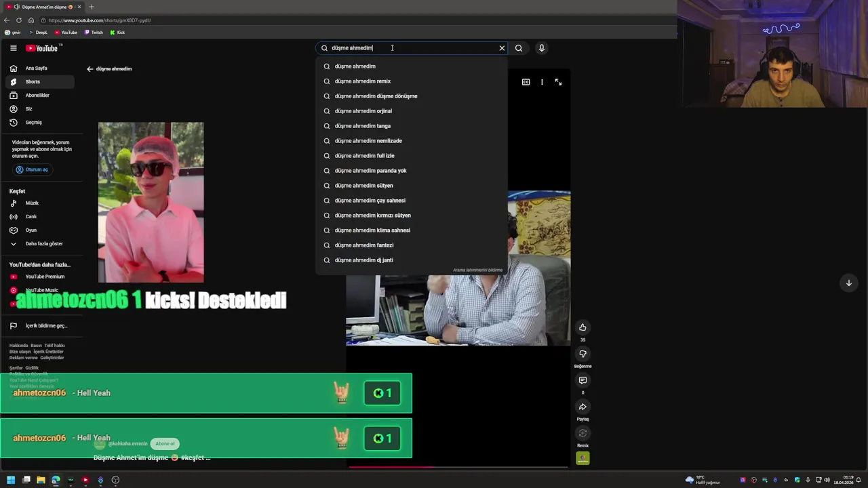The image size is (868, 488).
Task: Click the YouTube logo
Action: click(42, 48)
